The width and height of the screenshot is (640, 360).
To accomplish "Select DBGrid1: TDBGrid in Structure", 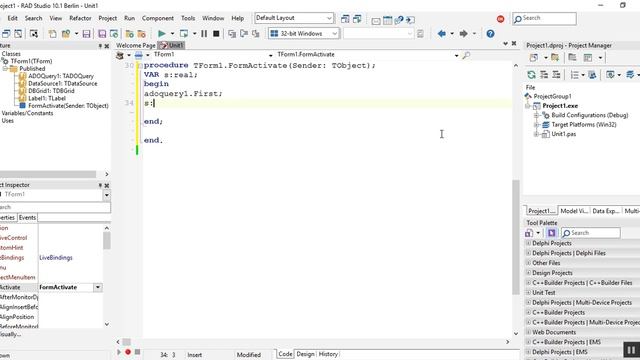I will [x=51, y=91].
